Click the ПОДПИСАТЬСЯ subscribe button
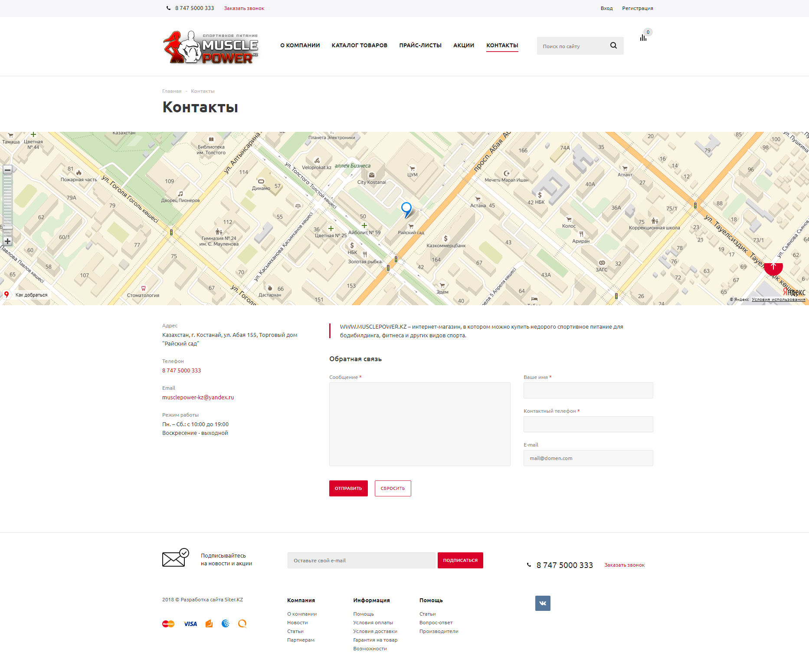The height and width of the screenshot is (672, 809). (x=460, y=560)
